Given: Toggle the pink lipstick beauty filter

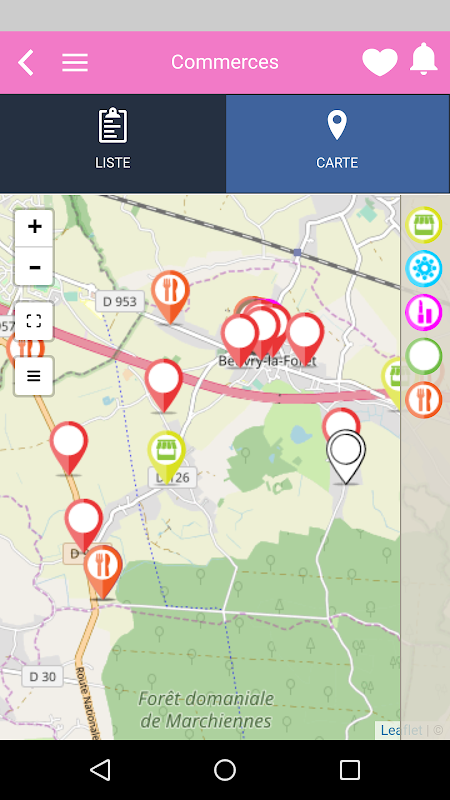Looking at the screenshot, I should coord(423,313).
